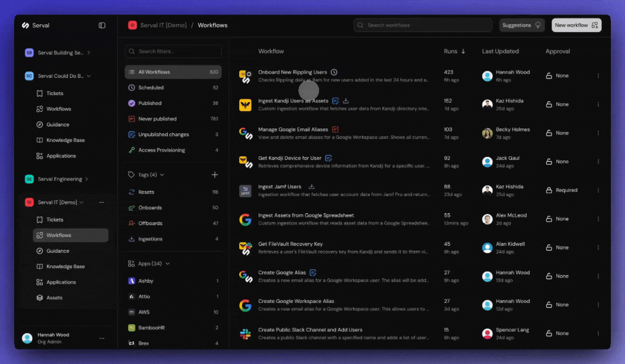The width and height of the screenshot is (625, 364).
Task: Click the Serval logo at the top left
Action: tap(25, 25)
